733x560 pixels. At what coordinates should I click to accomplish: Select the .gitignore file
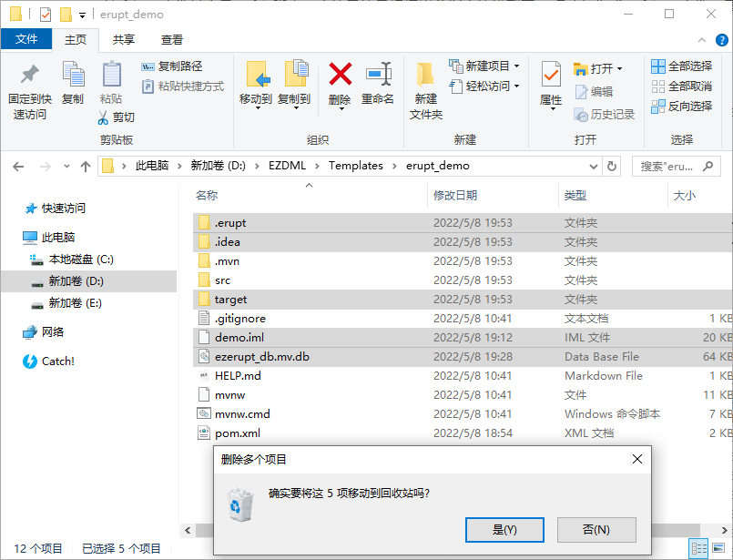click(240, 319)
